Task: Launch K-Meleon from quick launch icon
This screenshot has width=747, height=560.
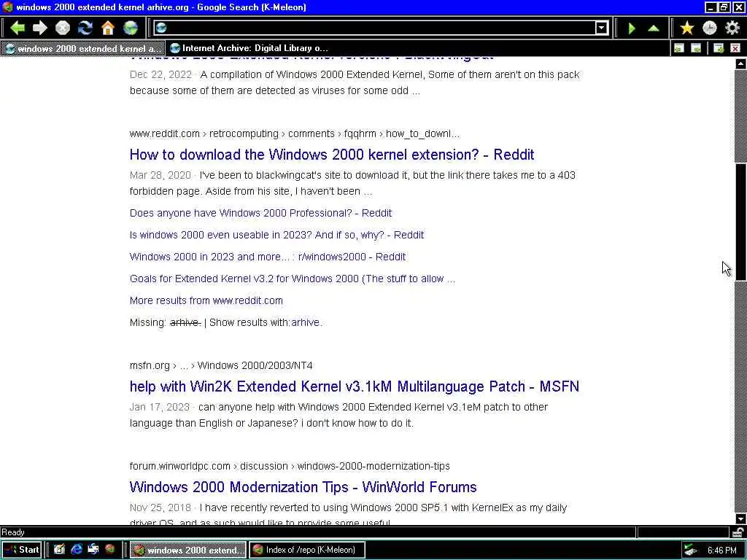Action: coord(110,550)
